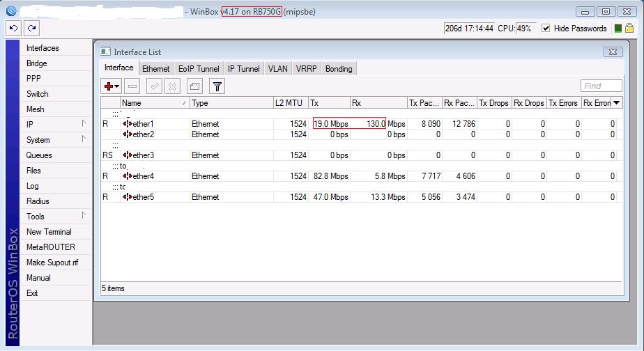644x351 pixels.
Task: Sort by the Rx column header
Action: point(378,102)
